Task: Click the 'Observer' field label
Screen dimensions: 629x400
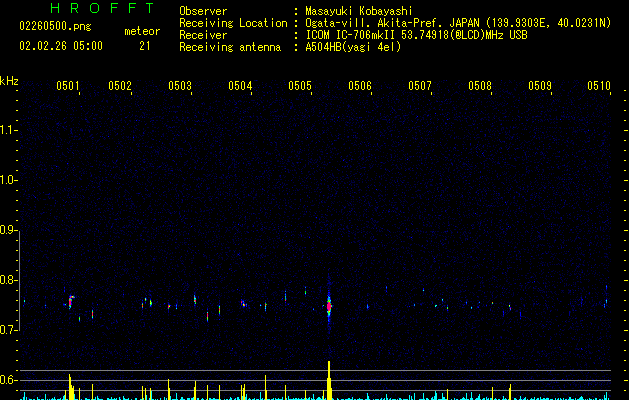Action: [203, 11]
